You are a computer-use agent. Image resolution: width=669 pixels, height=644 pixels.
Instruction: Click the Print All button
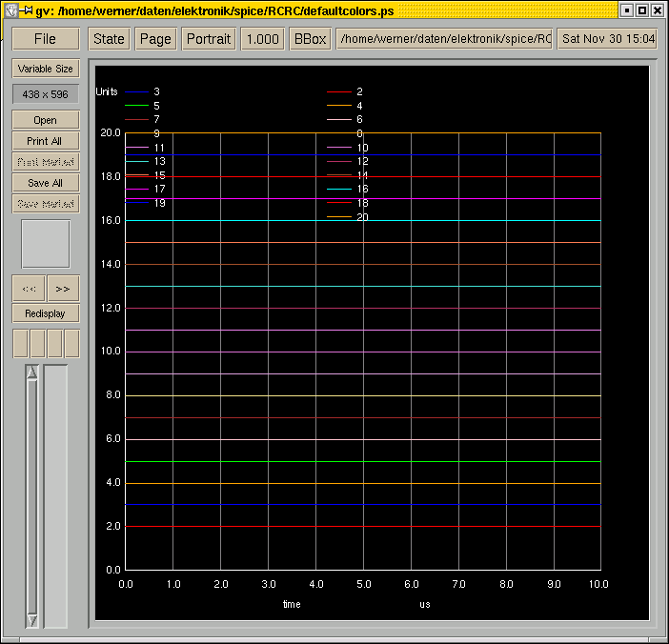tap(45, 141)
